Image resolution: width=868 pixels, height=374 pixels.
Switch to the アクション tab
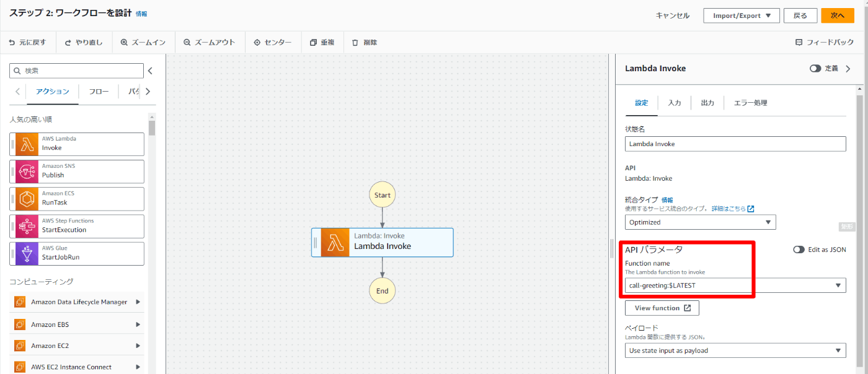tap(53, 92)
